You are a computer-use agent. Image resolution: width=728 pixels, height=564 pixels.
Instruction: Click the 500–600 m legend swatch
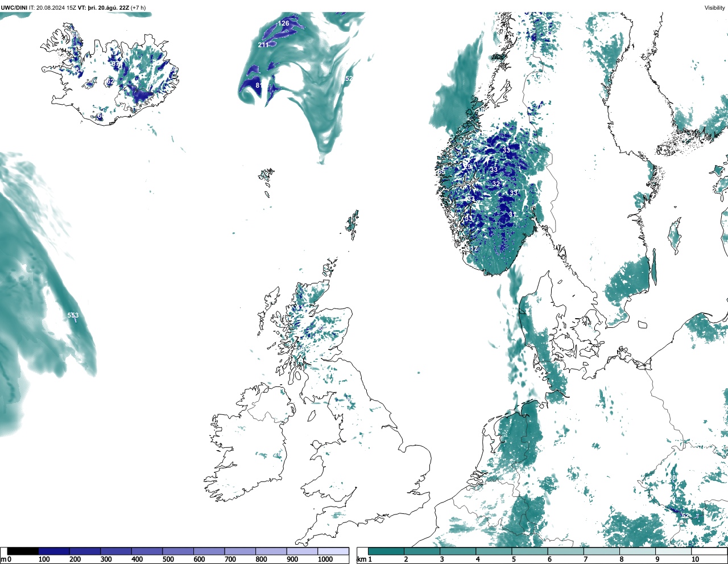[x=178, y=551]
